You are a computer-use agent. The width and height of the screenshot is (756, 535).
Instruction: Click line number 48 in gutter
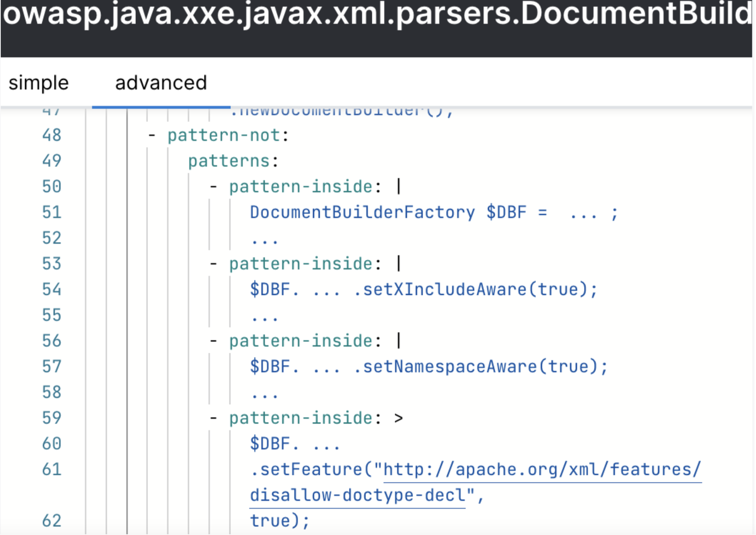[52, 135]
